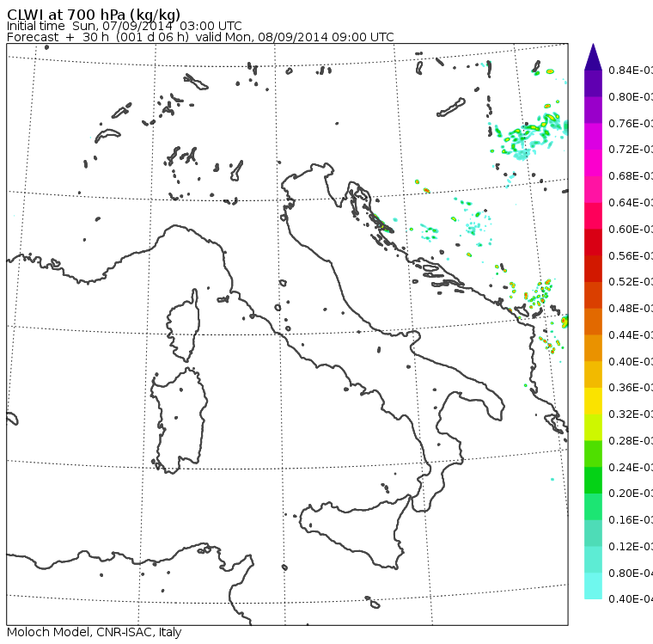Click the 0.32E-03 colorbar label

[x=631, y=414]
